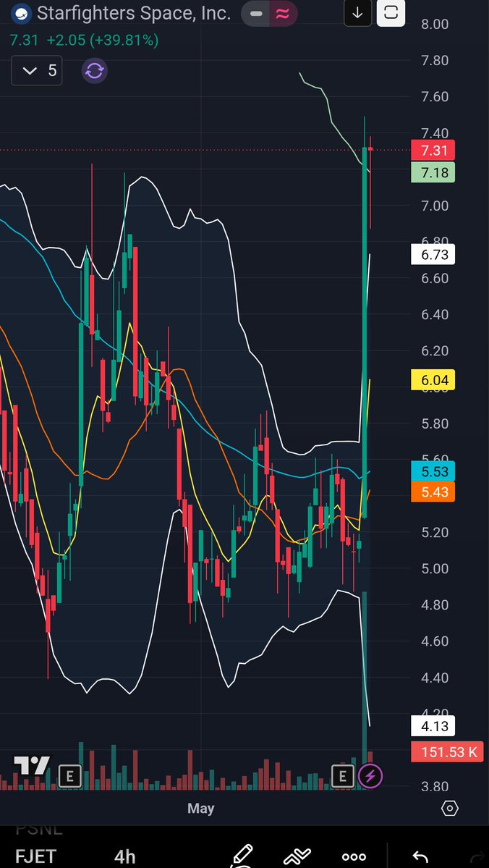This screenshot has height=868, width=489.
Task: Tap the purple refresh sync icon
Action: click(95, 72)
